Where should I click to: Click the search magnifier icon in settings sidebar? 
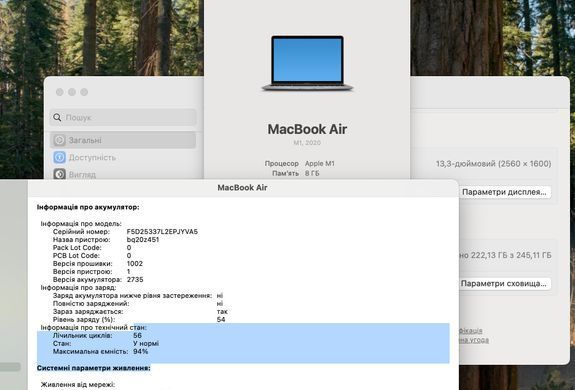(57, 117)
